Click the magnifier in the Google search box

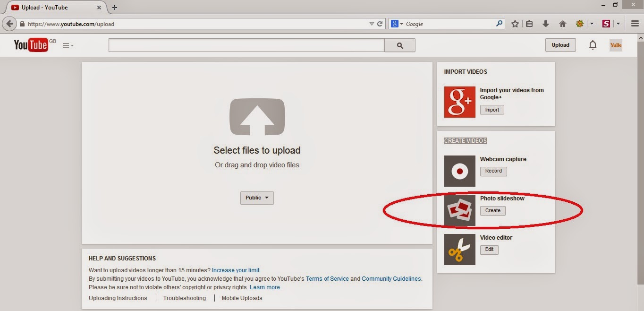[x=499, y=23]
